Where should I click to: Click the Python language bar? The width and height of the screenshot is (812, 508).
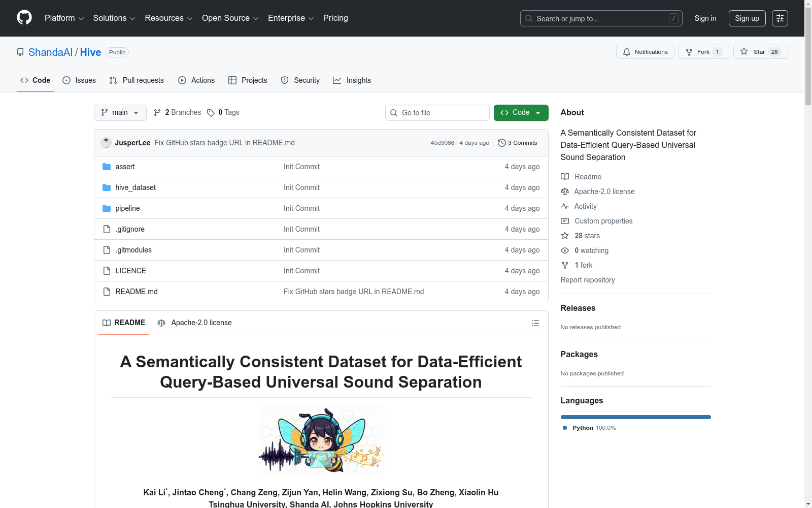point(636,417)
